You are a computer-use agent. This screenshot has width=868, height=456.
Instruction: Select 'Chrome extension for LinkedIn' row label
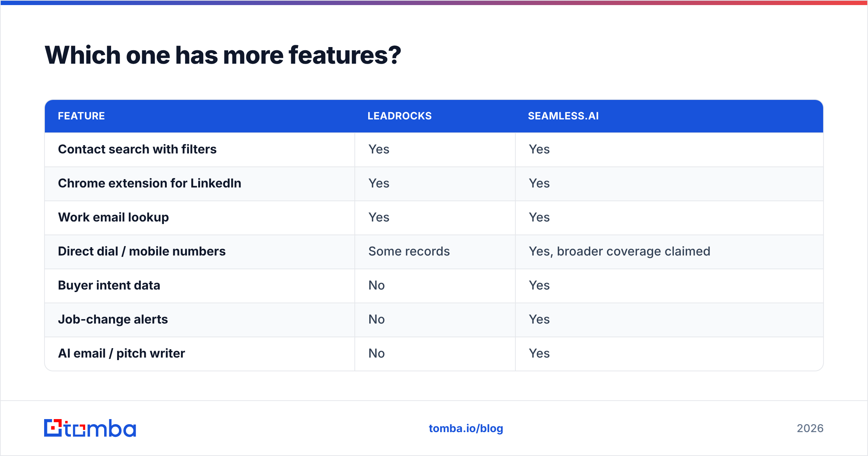coord(149,183)
